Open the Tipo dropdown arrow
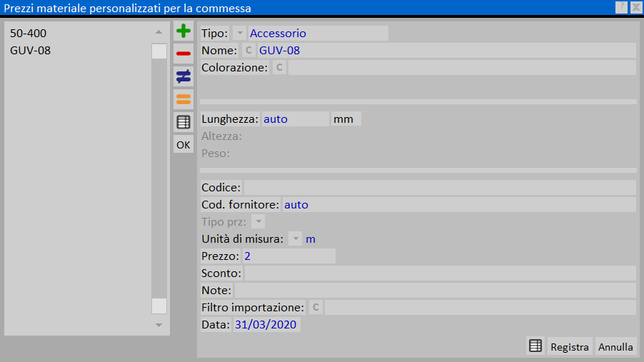644x362 pixels. point(239,34)
